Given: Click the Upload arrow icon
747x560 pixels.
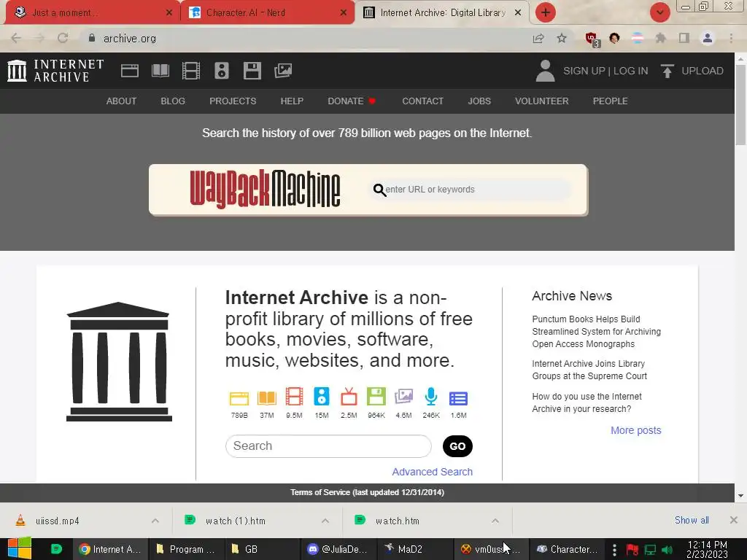Looking at the screenshot, I should point(667,71).
